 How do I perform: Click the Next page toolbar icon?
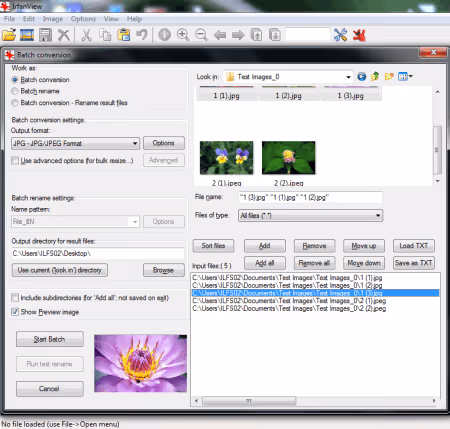click(x=275, y=35)
